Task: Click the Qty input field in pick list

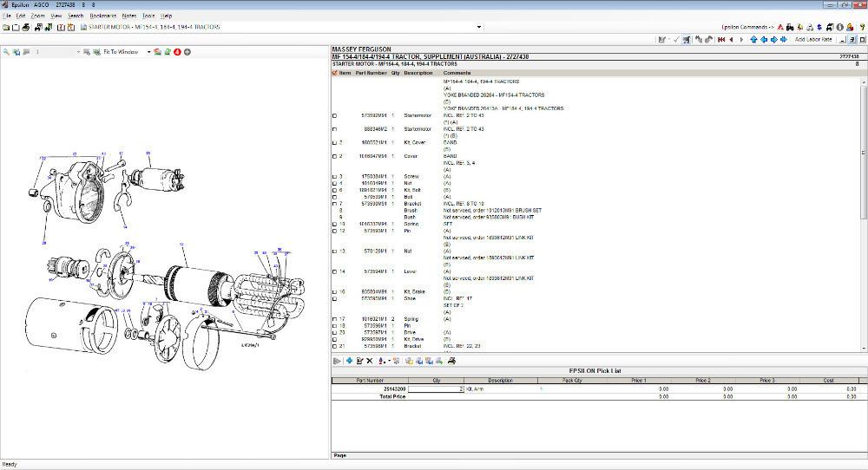Action: click(x=437, y=389)
